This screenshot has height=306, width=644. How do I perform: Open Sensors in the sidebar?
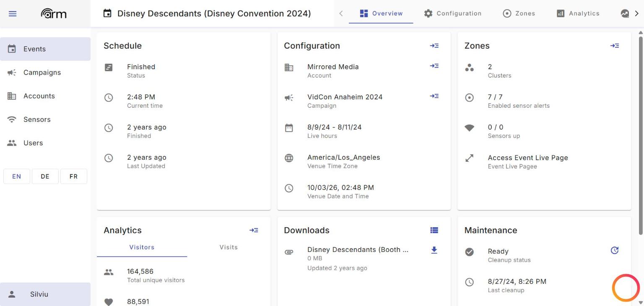(x=45, y=119)
